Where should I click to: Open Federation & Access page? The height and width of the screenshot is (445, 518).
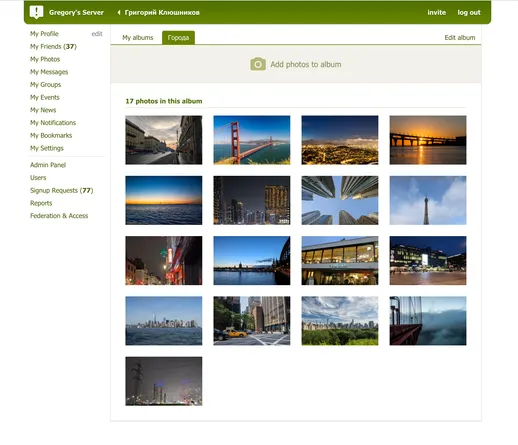tap(59, 216)
